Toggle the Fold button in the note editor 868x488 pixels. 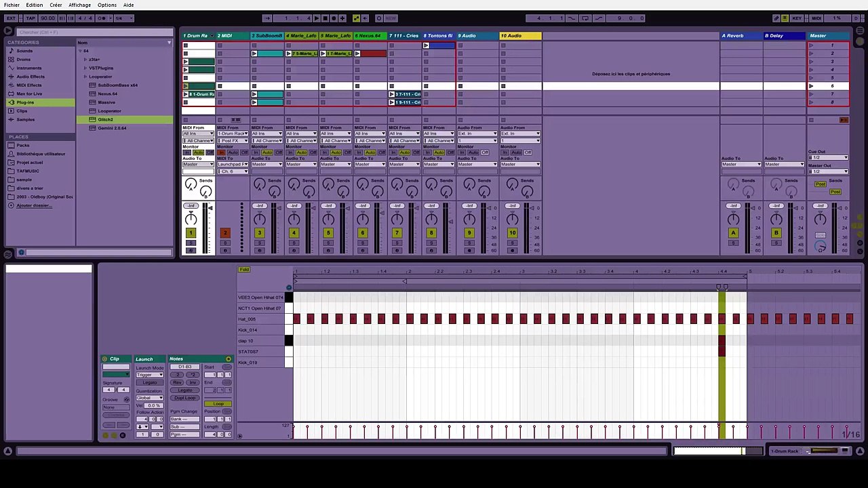pos(244,270)
